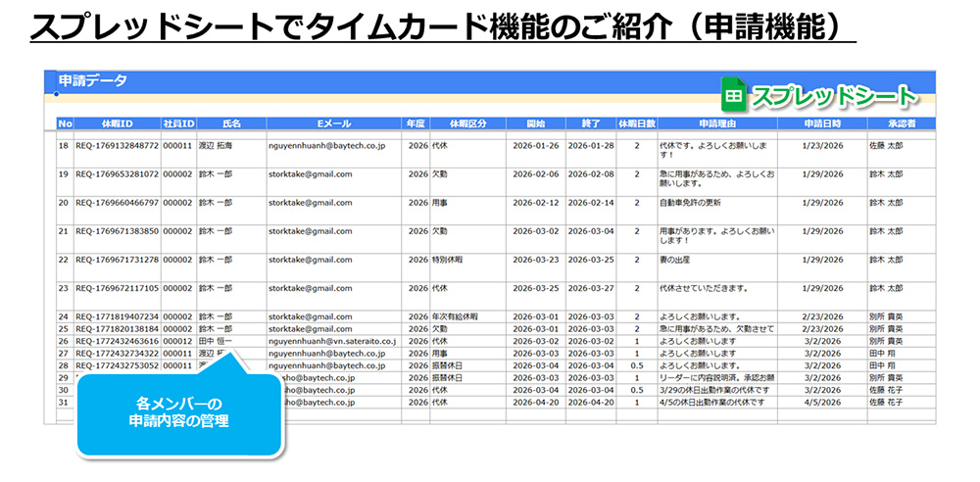Select the 開始 column header
The image size is (980, 482).
pyautogui.click(x=536, y=123)
